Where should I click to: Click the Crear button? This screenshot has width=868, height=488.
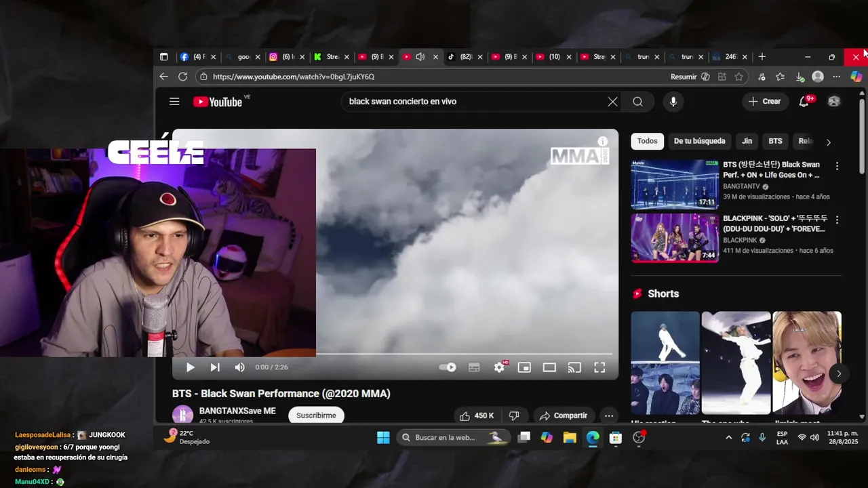tap(764, 102)
